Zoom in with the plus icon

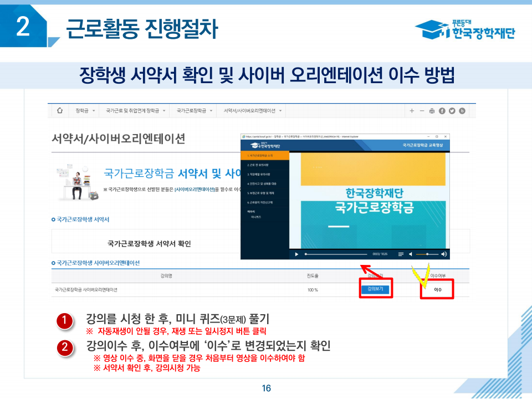(412, 111)
